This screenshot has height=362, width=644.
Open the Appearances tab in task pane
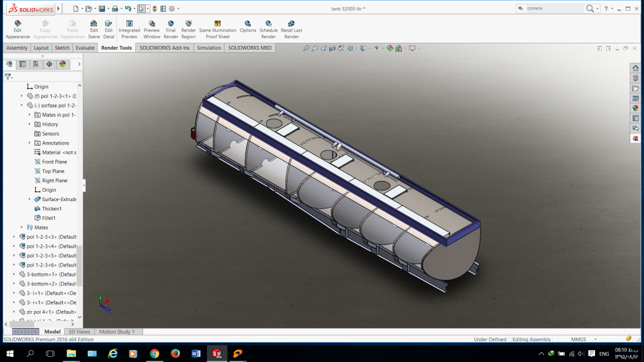click(636, 108)
